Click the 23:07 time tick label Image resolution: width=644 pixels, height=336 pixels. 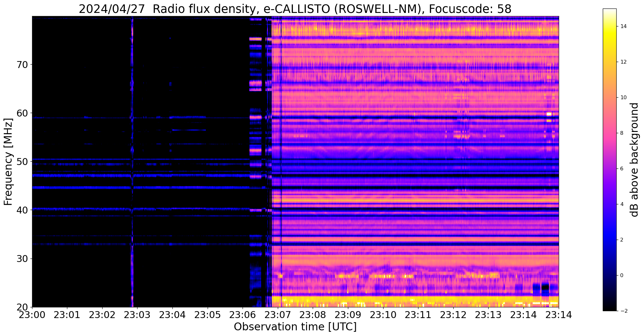point(278,314)
